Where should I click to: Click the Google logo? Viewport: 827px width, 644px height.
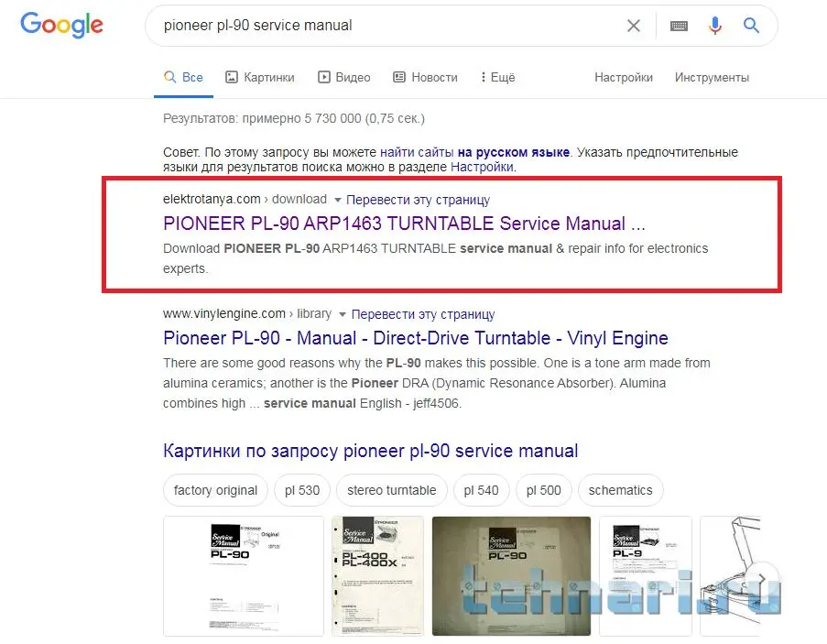coord(61,25)
